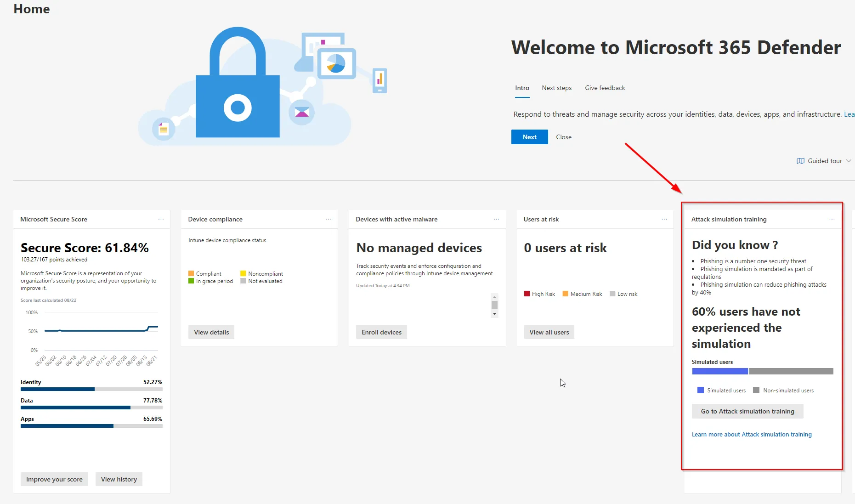Viewport: 855px width, 504px height.
Task: Click View all users button
Action: (549, 332)
